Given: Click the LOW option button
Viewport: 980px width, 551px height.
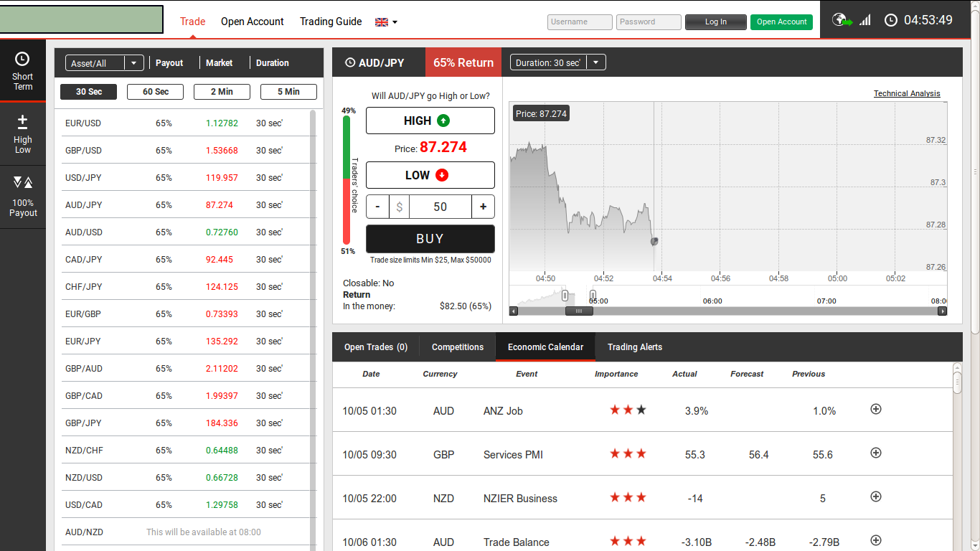Looking at the screenshot, I should (430, 175).
